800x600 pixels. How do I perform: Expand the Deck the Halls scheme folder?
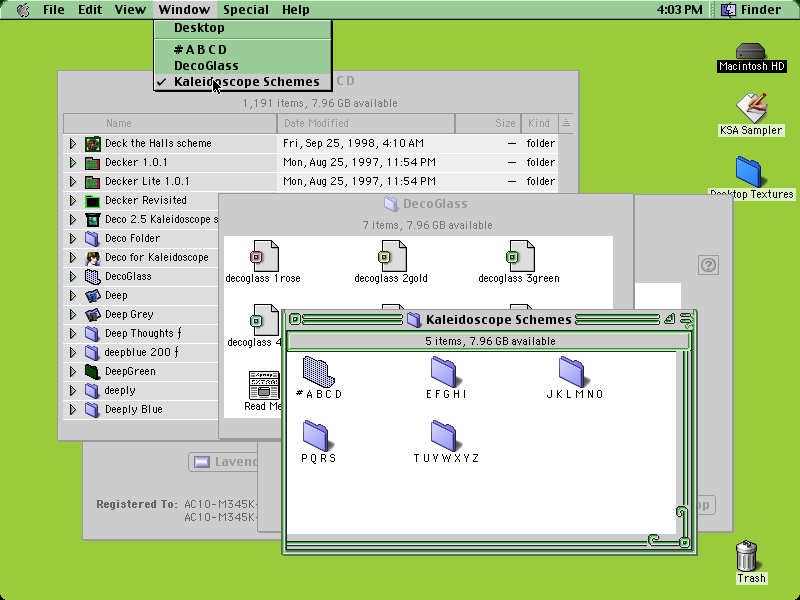coord(73,143)
